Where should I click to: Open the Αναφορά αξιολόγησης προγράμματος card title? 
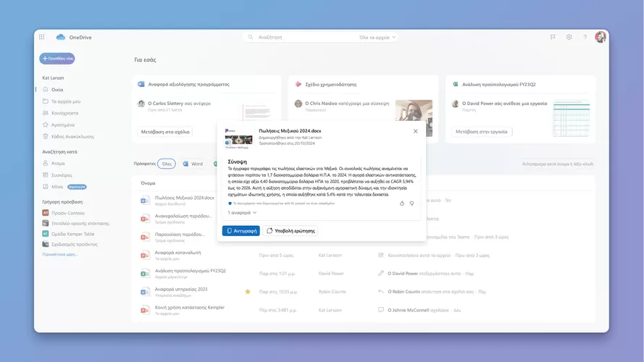[188, 84]
